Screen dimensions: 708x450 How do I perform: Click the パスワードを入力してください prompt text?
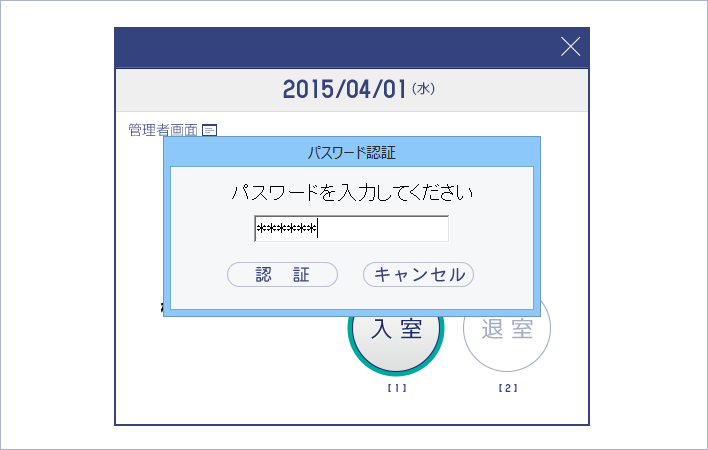tap(352, 193)
